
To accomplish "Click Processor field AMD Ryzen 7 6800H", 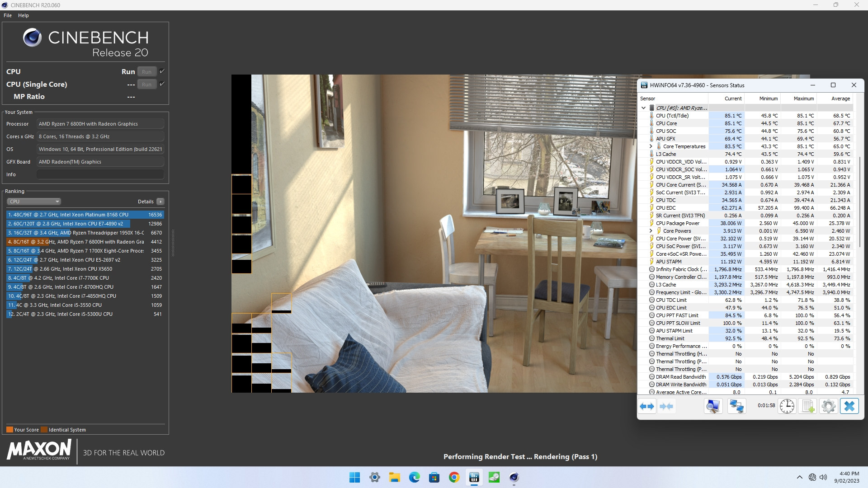I will click(x=100, y=124).
